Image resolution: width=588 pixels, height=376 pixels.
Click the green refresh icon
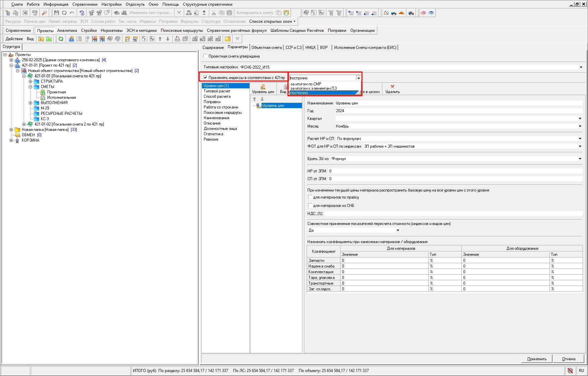coord(61,39)
